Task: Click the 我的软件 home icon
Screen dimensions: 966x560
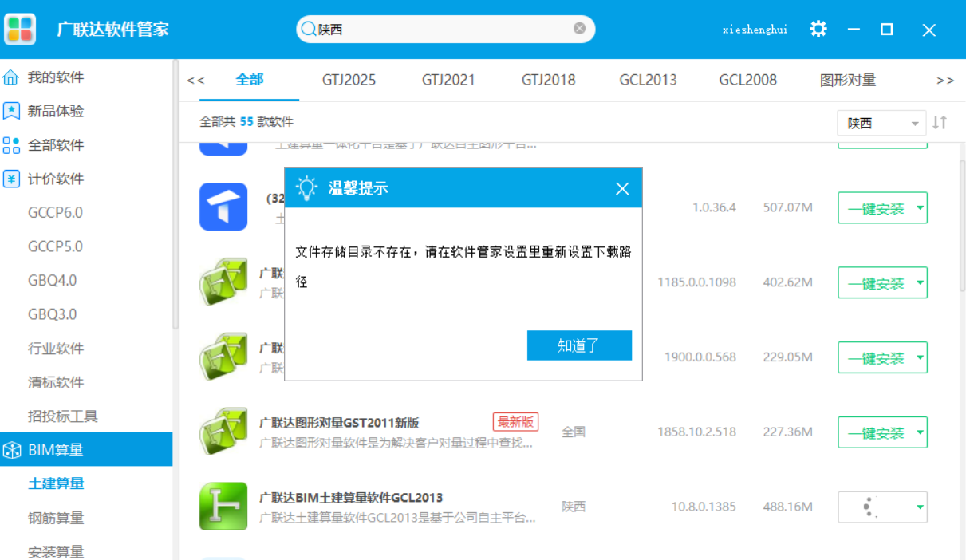Action: tap(11, 77)
